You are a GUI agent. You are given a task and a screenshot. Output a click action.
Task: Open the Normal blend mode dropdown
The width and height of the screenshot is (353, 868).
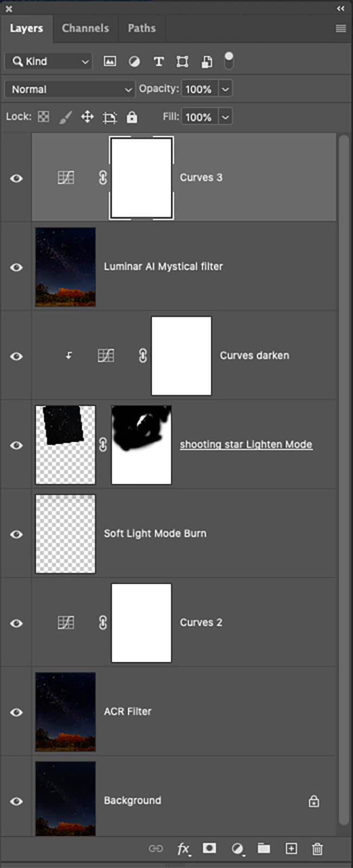click(x=69, y=89)
